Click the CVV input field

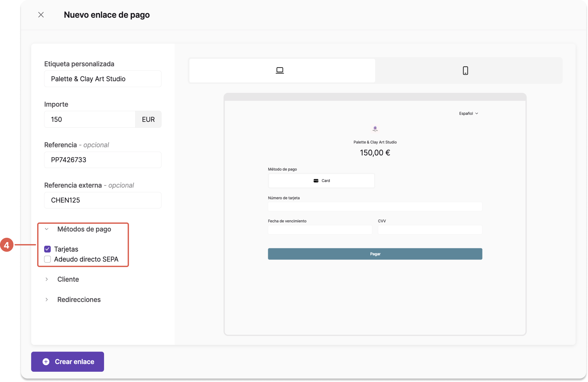[x=430, y=230]
